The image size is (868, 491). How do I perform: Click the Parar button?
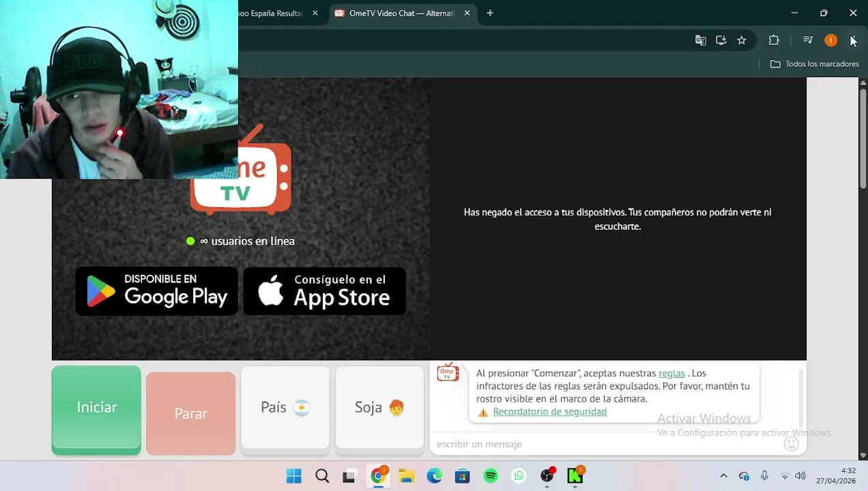tap(190, 413)
